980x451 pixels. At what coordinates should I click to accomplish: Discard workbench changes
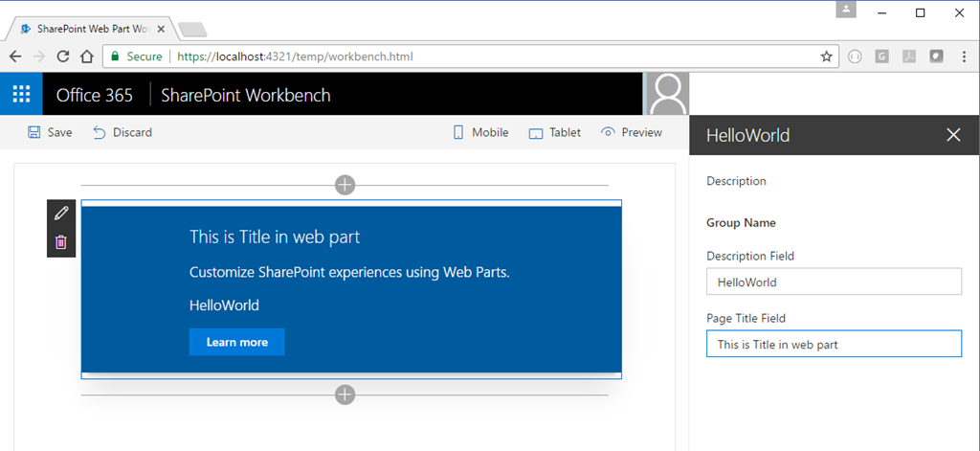[x=122, y=132]
